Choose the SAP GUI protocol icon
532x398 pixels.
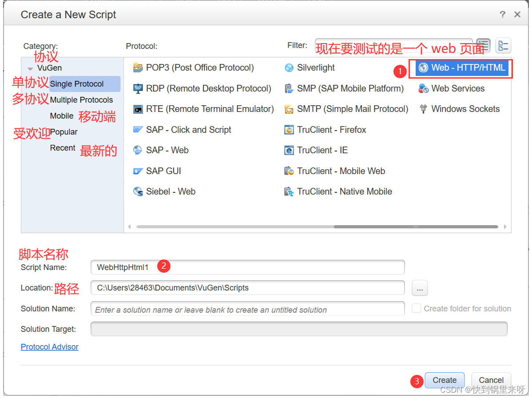[138, 171]
